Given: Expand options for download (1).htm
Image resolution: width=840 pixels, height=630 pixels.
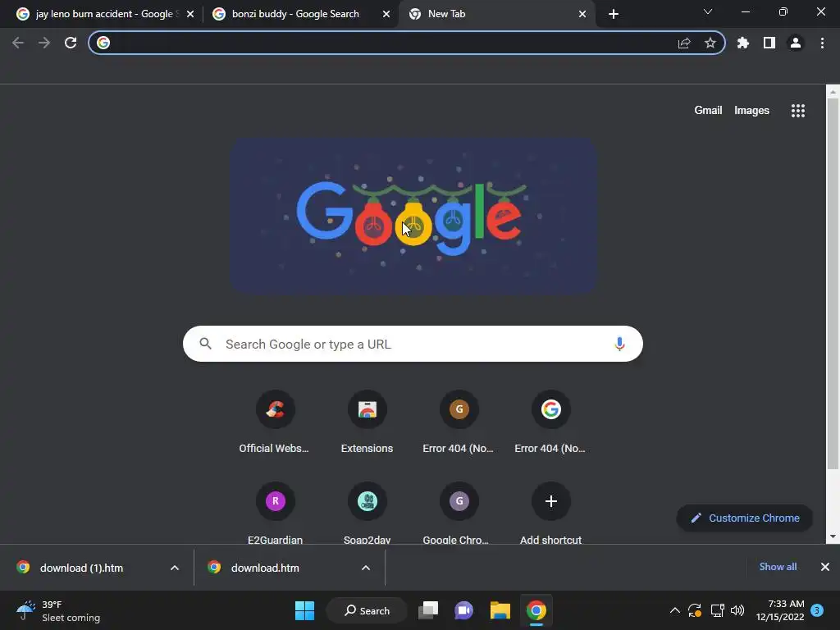Looking at the screenshot, I should click(x=175, y=568).
